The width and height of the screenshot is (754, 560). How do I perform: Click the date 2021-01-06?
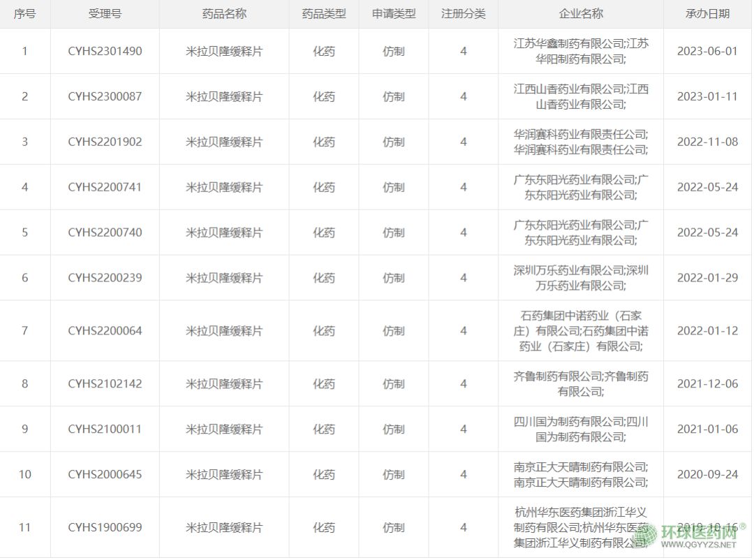707,429
